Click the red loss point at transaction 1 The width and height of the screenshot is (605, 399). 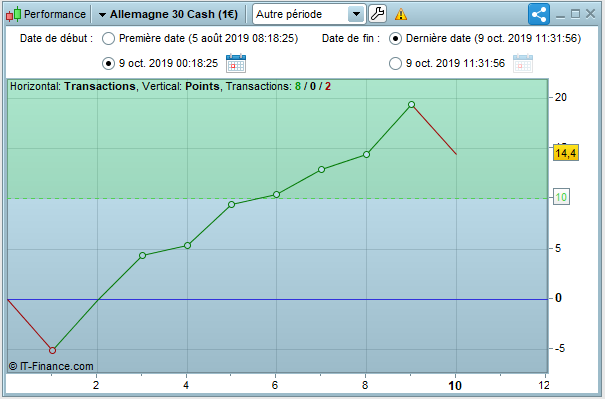[52, 350]
